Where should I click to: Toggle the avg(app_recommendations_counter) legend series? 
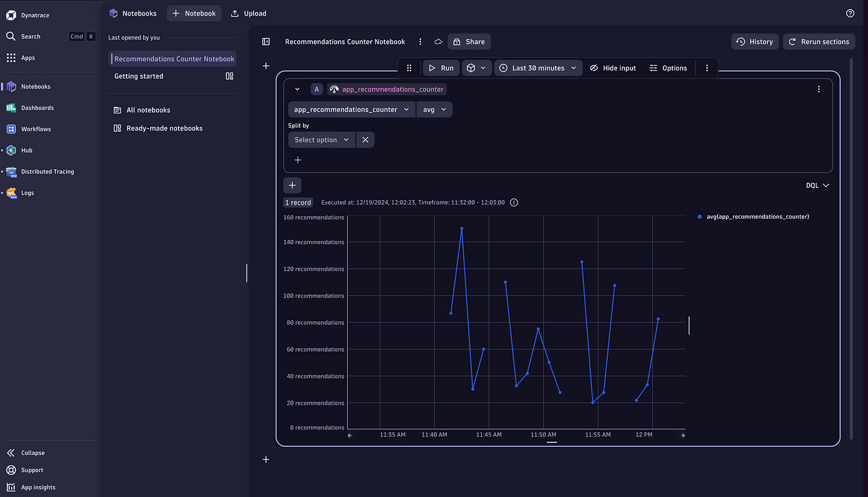[753, 217]
